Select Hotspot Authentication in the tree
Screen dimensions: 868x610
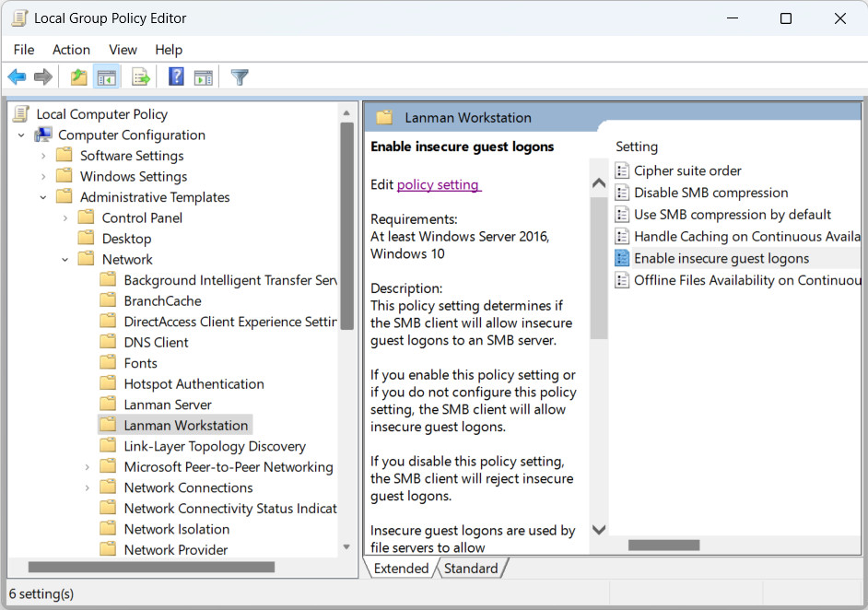(x=194, y=383)
